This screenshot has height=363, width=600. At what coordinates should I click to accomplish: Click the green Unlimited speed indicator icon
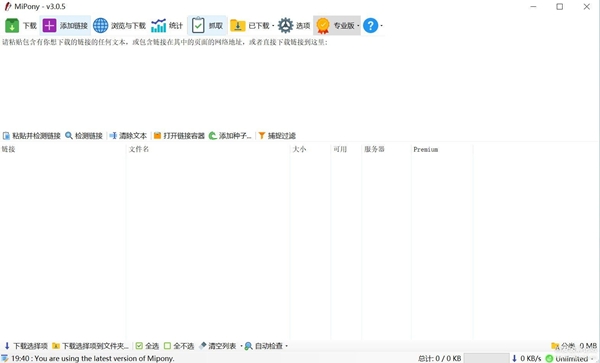coord(549,358)
